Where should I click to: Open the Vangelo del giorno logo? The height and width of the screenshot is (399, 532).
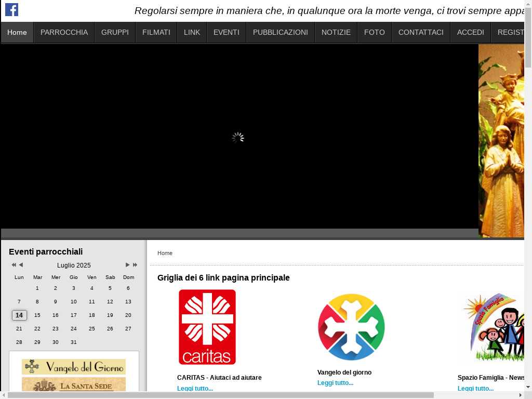click(351, 327)
